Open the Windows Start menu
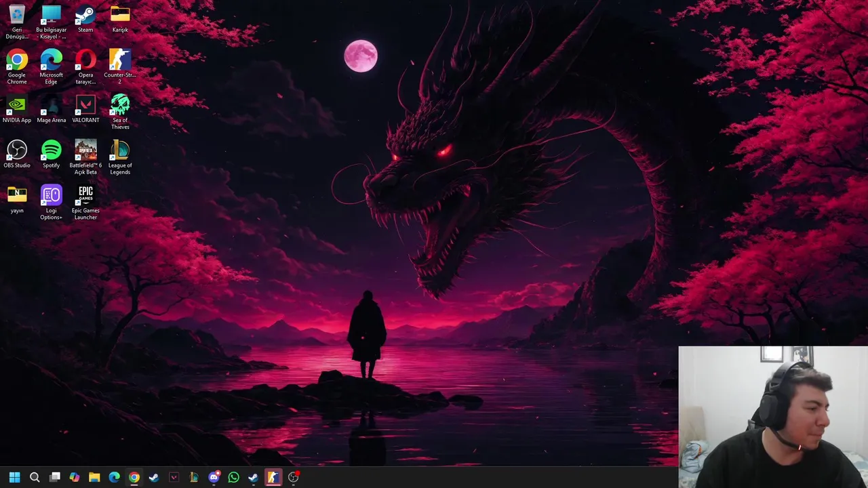This screenshot has width=868, height=488. [x=15, y=477]
